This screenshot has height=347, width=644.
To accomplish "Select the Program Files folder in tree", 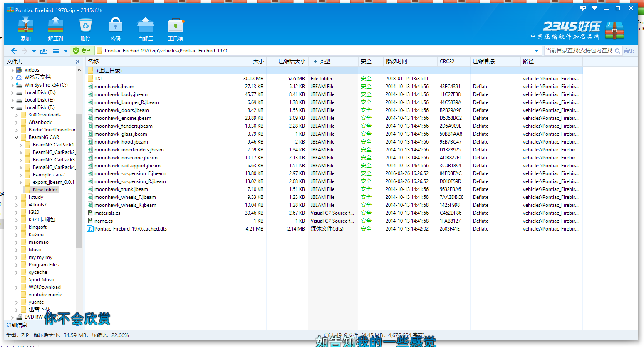I will coord(44,265).
